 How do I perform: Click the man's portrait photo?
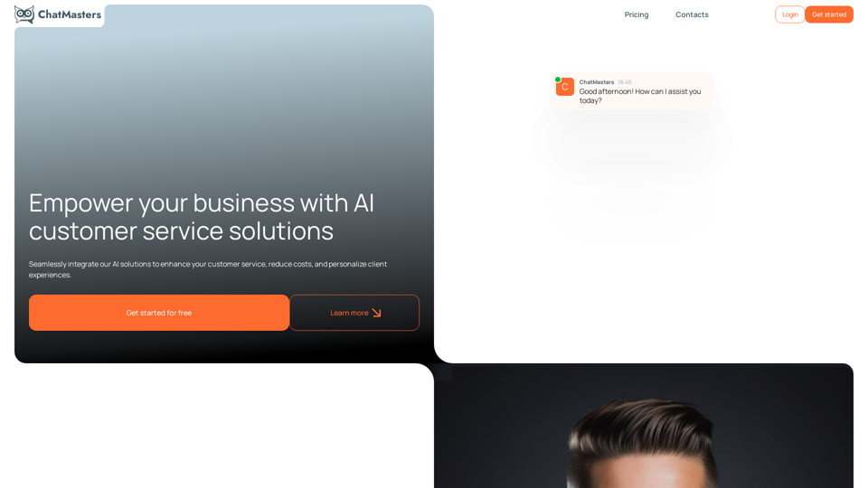pyautogui.click(x=643, y=444)
